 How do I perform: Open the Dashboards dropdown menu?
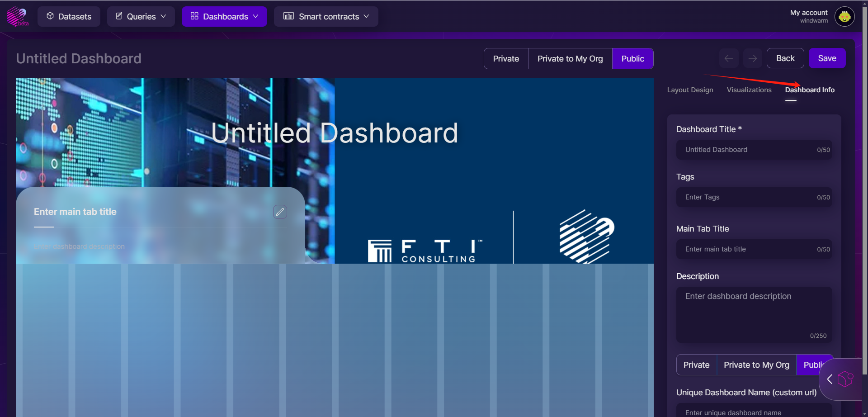224,17
